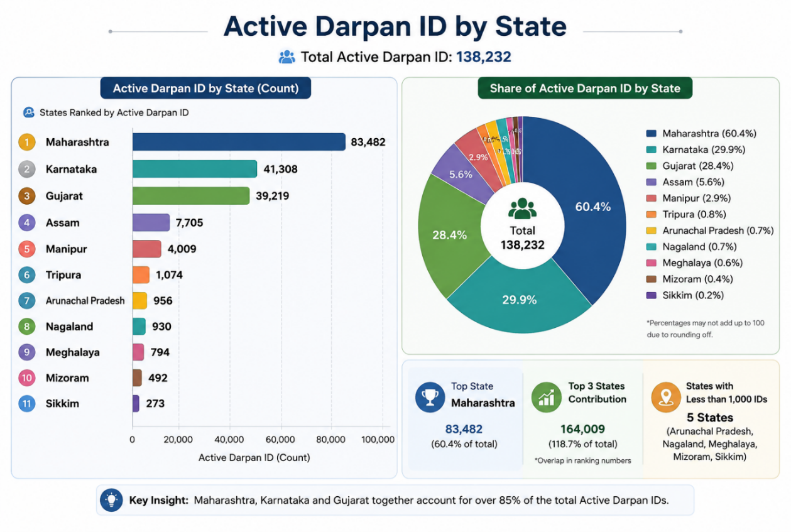Select the Assam purple legend swatch
791x532 pixels.
click(x=652, y=182)
